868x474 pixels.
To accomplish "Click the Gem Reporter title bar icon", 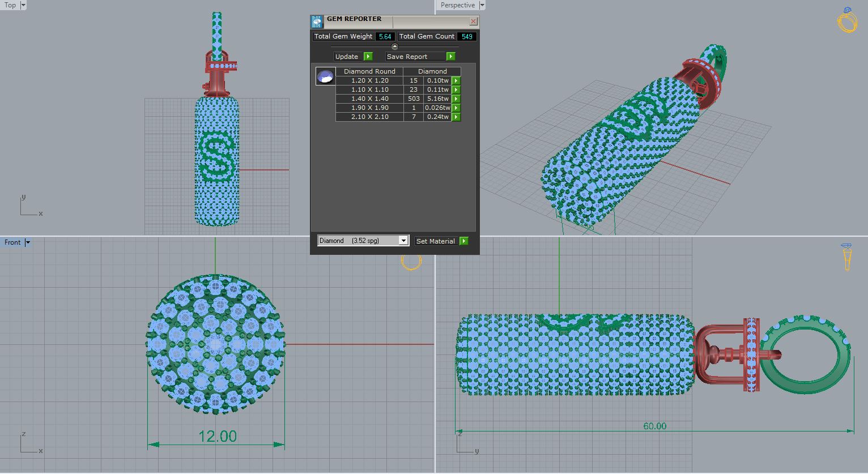I will point(317,22).
